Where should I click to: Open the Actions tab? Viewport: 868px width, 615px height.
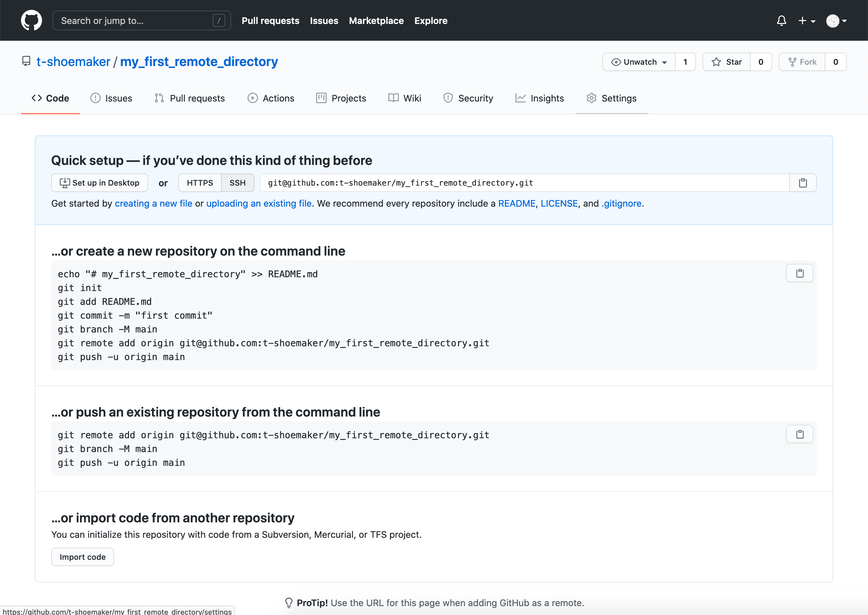click(271, 99)
